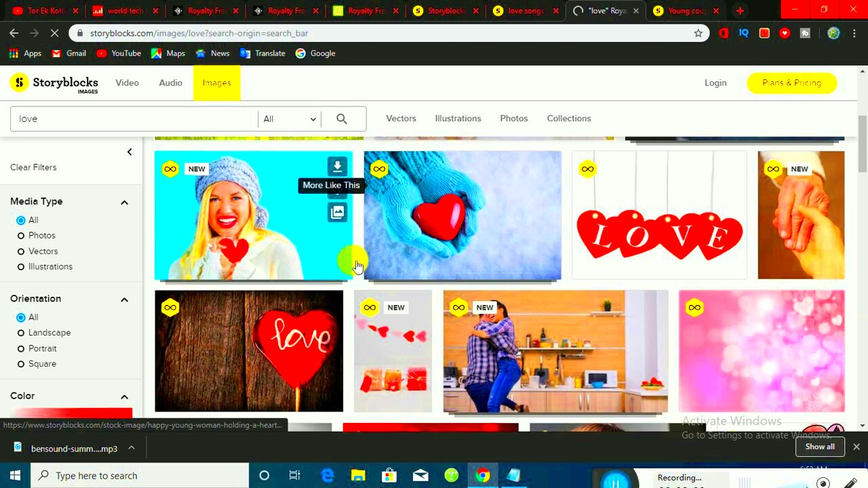Switch to Chrome on taskbar
Viewport: 868px width, 488px height.
(x=483, y=476)
